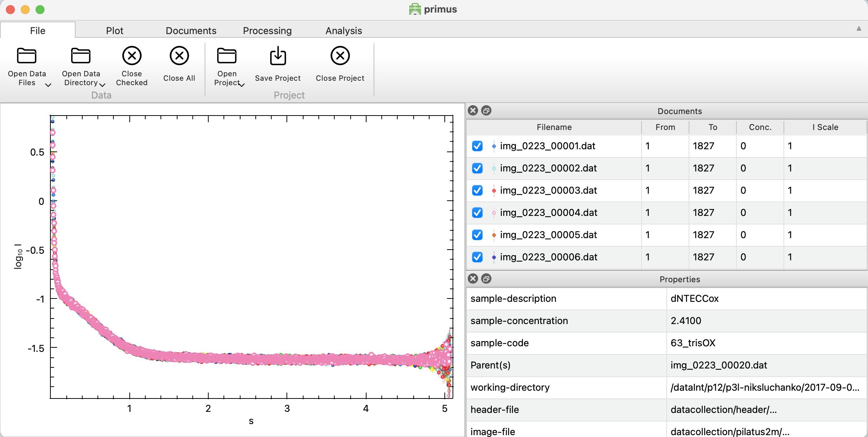Uncheck the img_0223_00001.dat checkbox
Image resolution: width=868 pixels, height=437 pixels.
477,146
